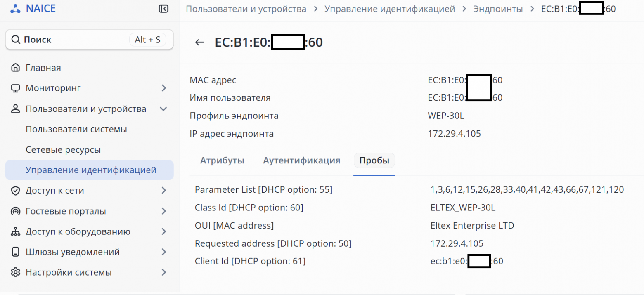
Task: Click the phone icon for Шлюзы уведомлений
Action: 15,252
